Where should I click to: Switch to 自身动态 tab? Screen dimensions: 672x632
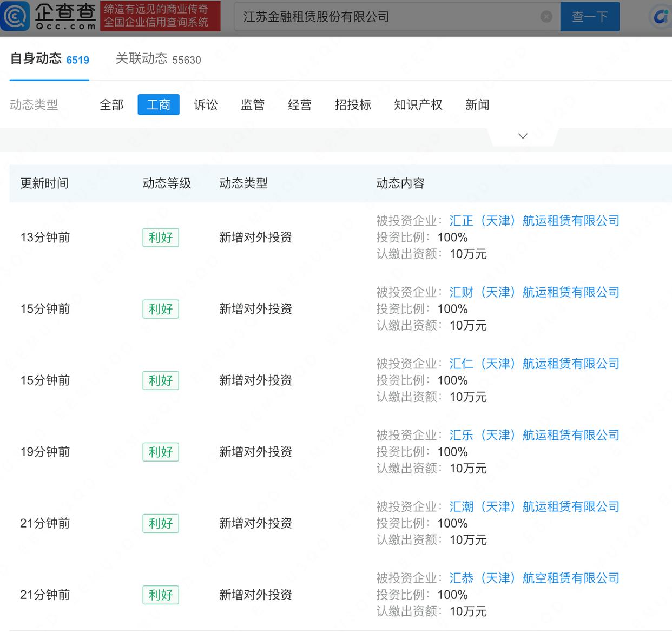[x=49, y=59]
